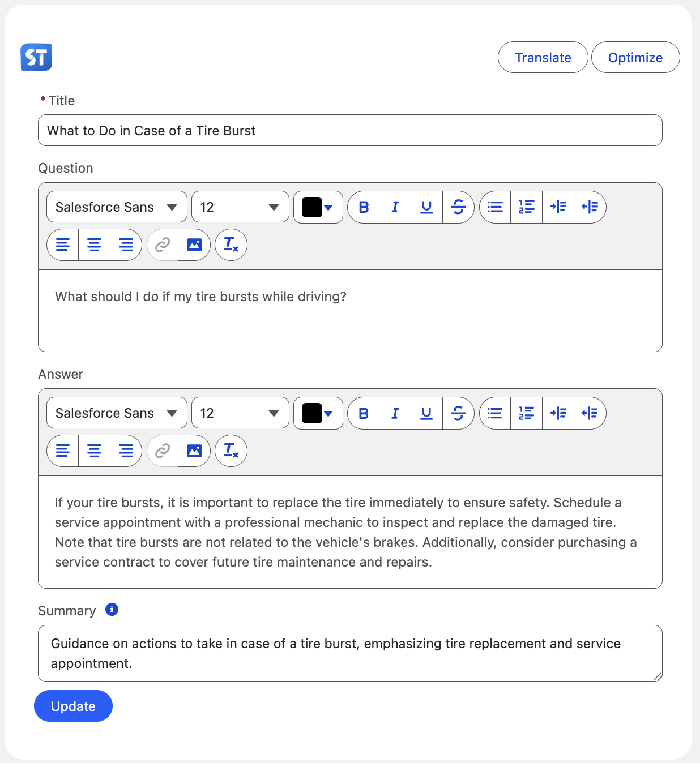This screenshot has height=763, width=700.
Task: Open Answer font family dropdown
Action: click(117, 413)
